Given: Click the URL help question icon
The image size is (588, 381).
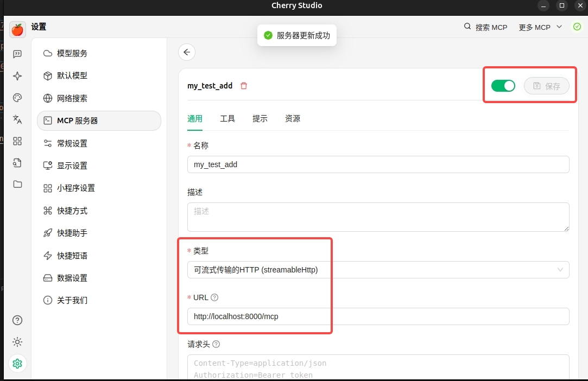Looking at the screenshot, I should (x=214, y=297).
